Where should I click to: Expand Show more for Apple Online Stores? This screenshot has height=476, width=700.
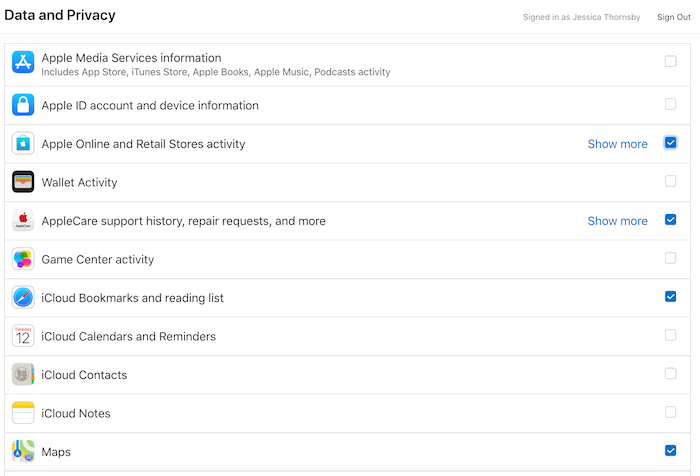(617, 144)
